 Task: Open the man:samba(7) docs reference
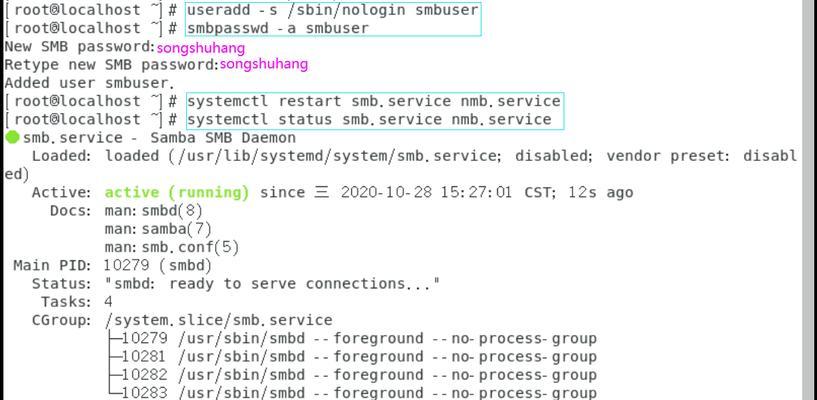tap(158, 229)
